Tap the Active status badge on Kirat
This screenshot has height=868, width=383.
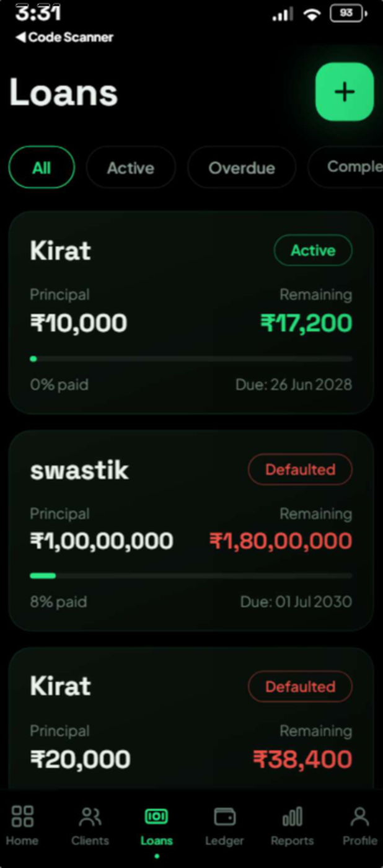click(x=313, y=250)
